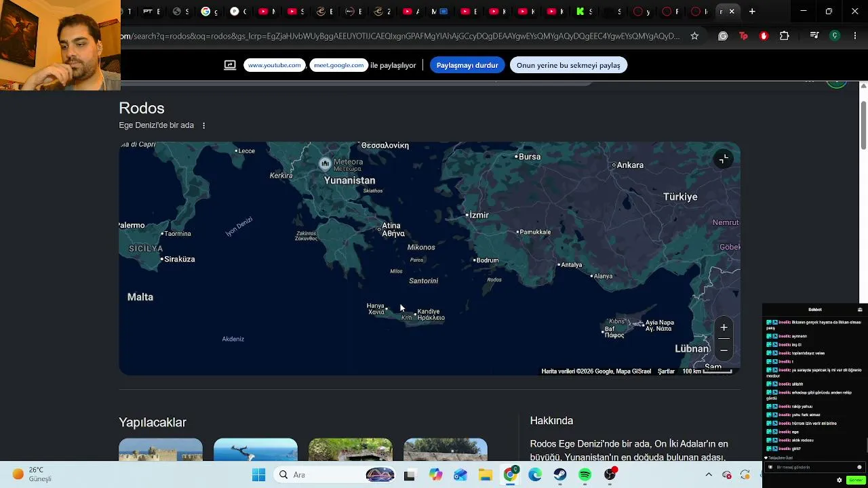Open the second Yapılacaklar thumbnail with diver
Image resolution: width=868 pixels, height=488 pixels.
pyautogui.click(x=256, y=449)
